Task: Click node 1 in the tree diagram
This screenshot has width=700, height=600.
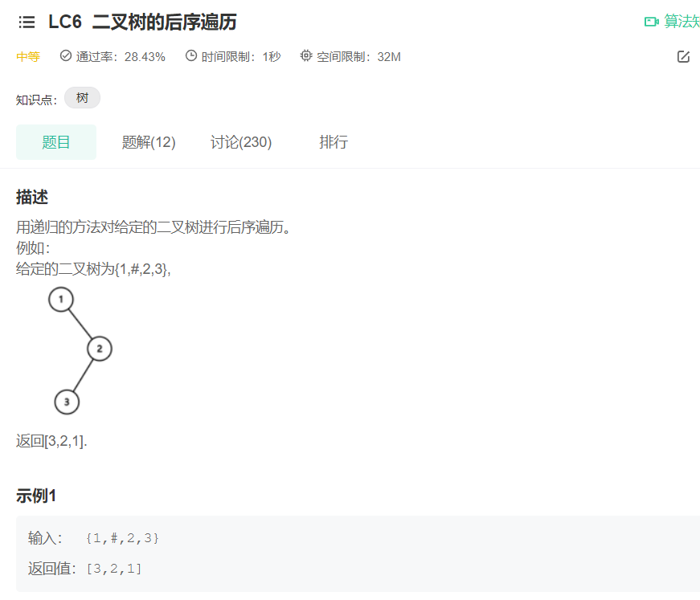Action: 62,299
